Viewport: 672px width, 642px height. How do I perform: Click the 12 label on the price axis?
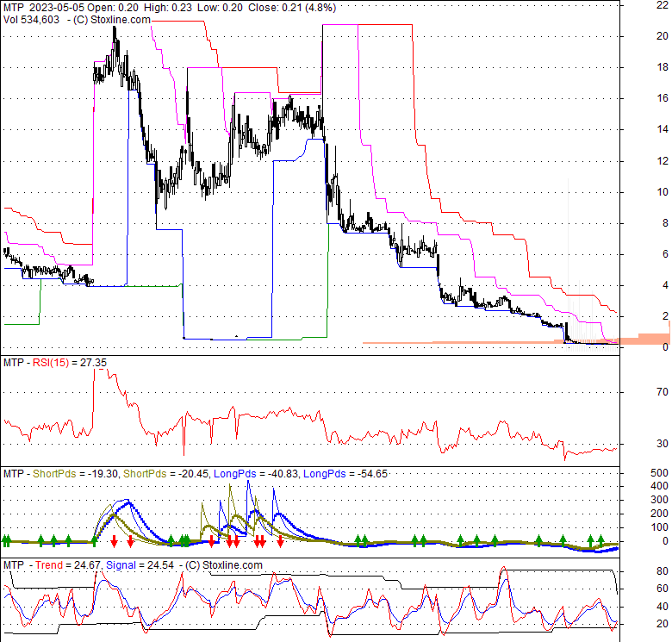pos(662,161)
